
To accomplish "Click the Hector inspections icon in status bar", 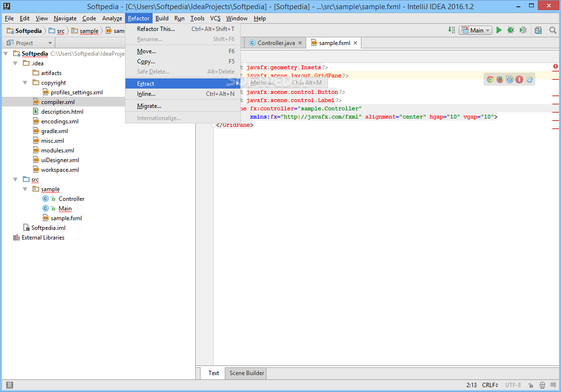I will coord(543,385).
